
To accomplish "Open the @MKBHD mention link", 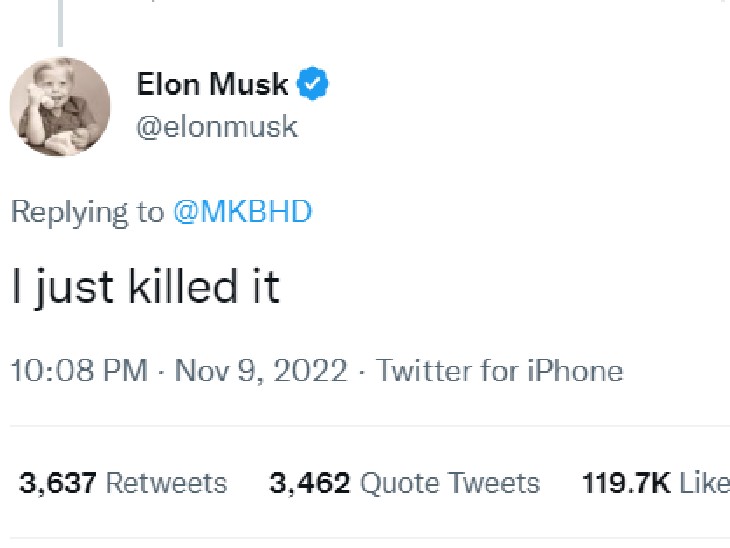I will pyautogui.click(x=242, y=211).
